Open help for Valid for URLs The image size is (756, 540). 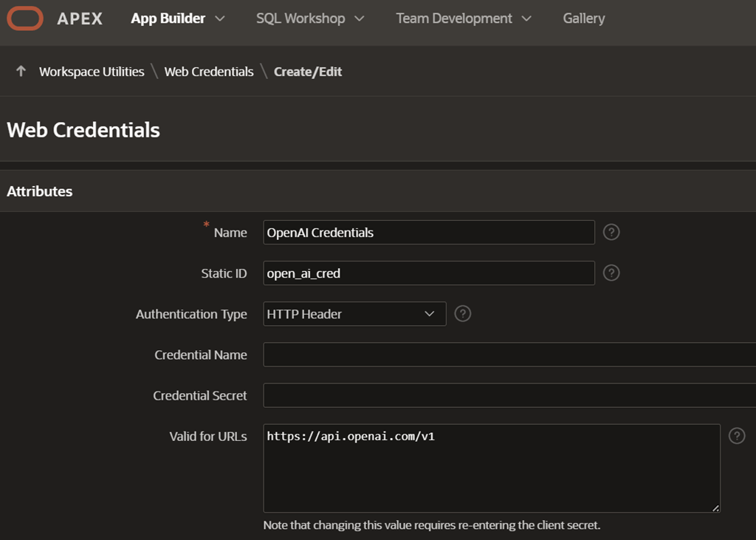coord(736,435)
